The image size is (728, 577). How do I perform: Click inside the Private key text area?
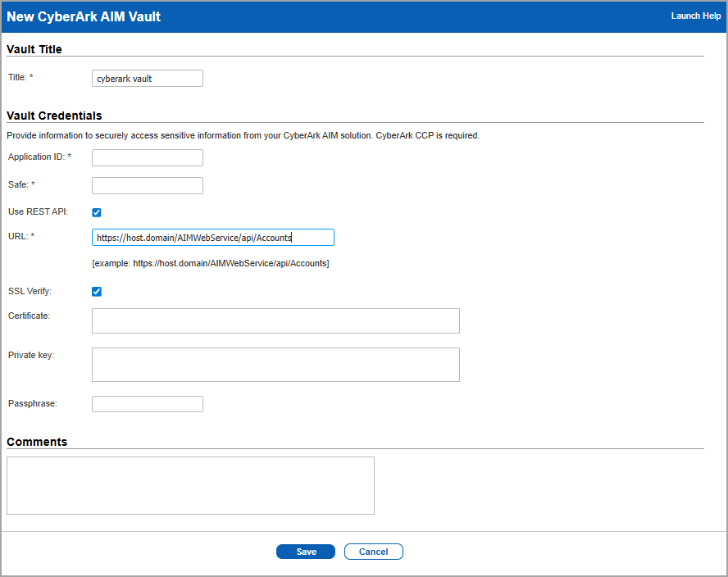275,364
